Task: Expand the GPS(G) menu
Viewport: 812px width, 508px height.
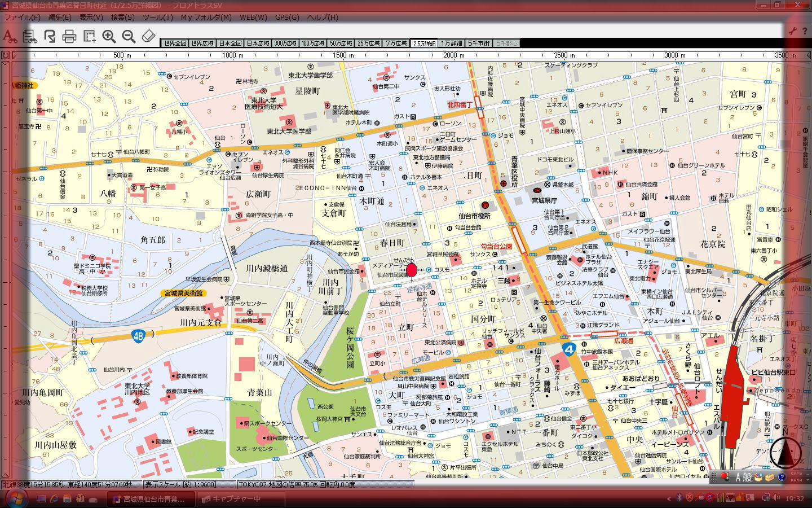Action: (287, 17)
